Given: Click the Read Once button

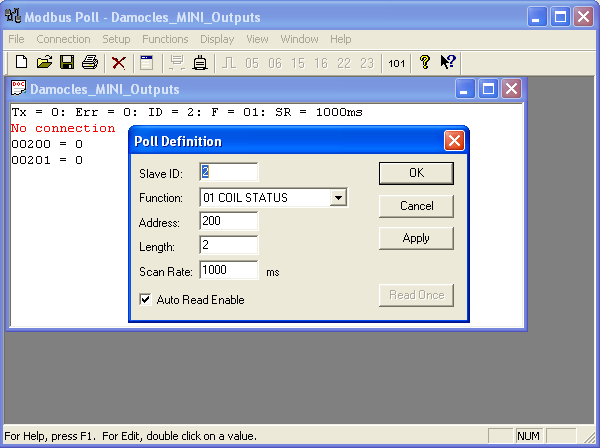Looking at the screenshot, I should pyautogui.click(x=416, y=295).
